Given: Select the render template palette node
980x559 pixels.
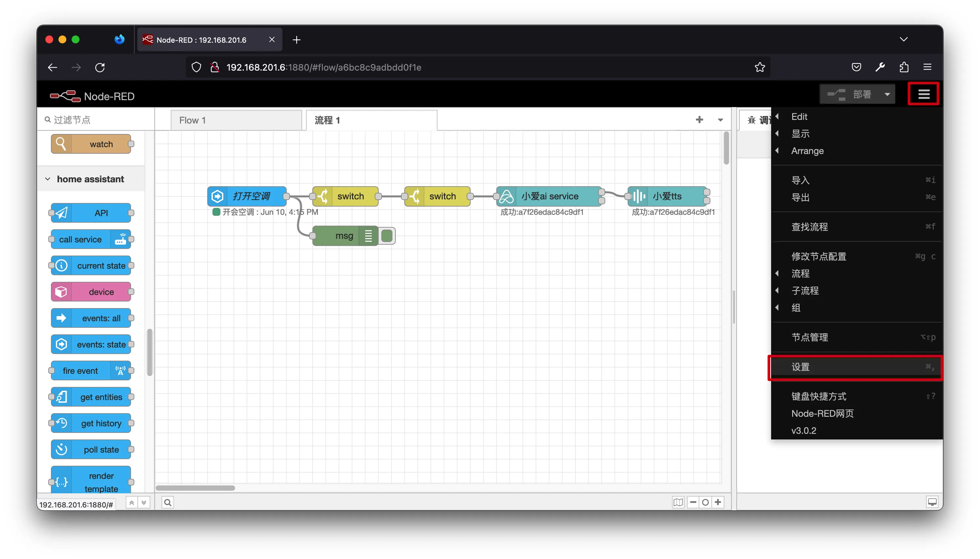Looking at the screenshot, I should coord(91,480).
